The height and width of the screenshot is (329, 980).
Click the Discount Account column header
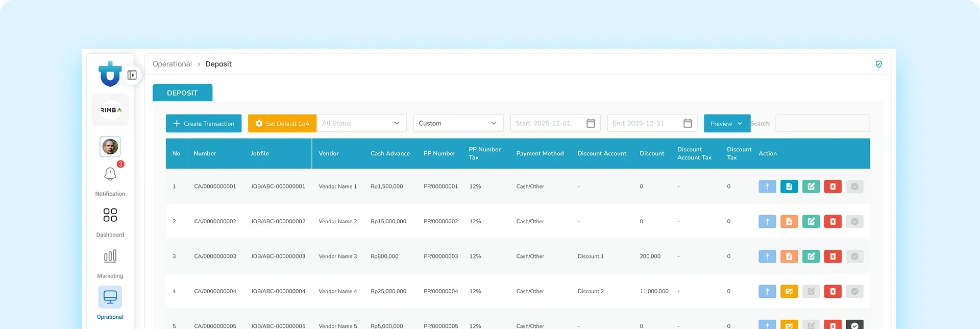[602, 153]
